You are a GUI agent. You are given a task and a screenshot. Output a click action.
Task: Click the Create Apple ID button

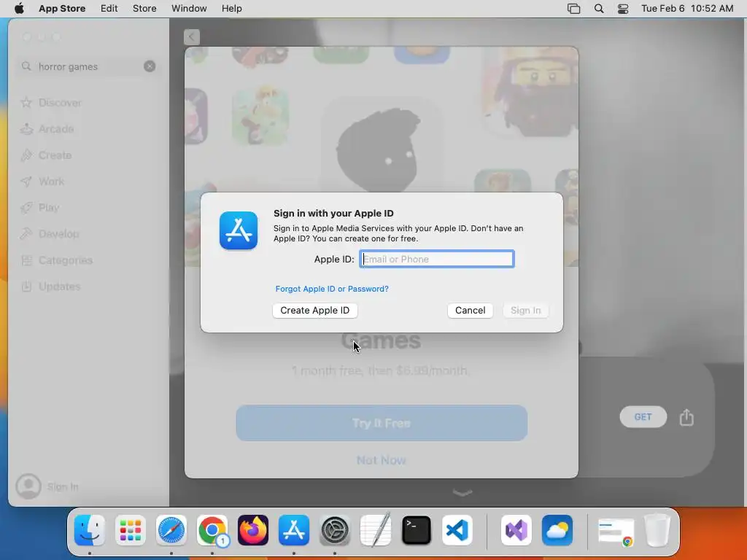315,310
